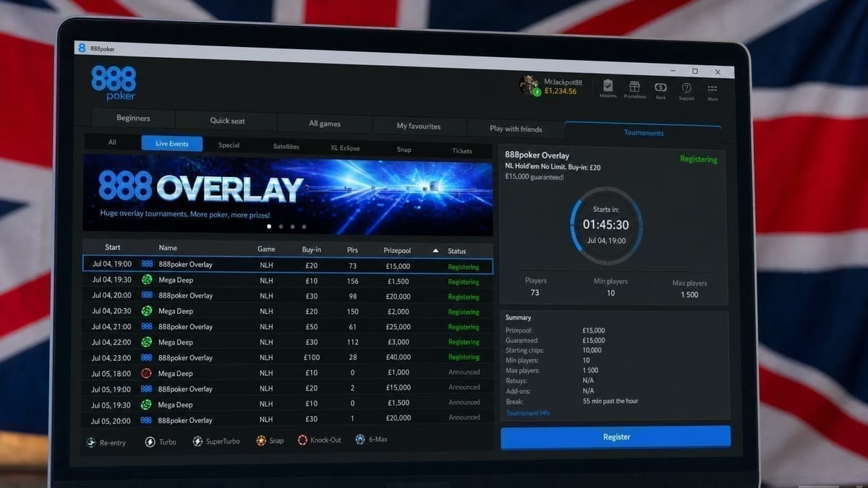Click the 888 icon on Jul 04, 20:00 row

click(x=147, y=296)
